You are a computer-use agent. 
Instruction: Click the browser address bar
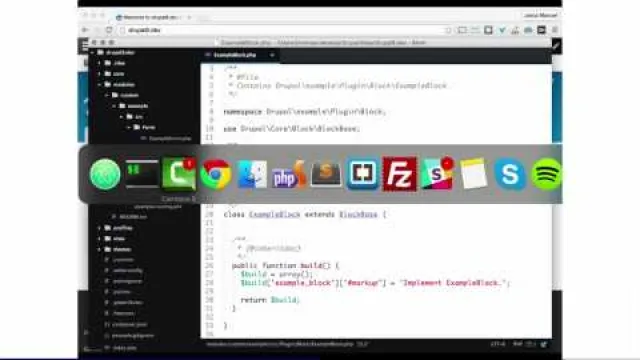(x=286, y=30)
